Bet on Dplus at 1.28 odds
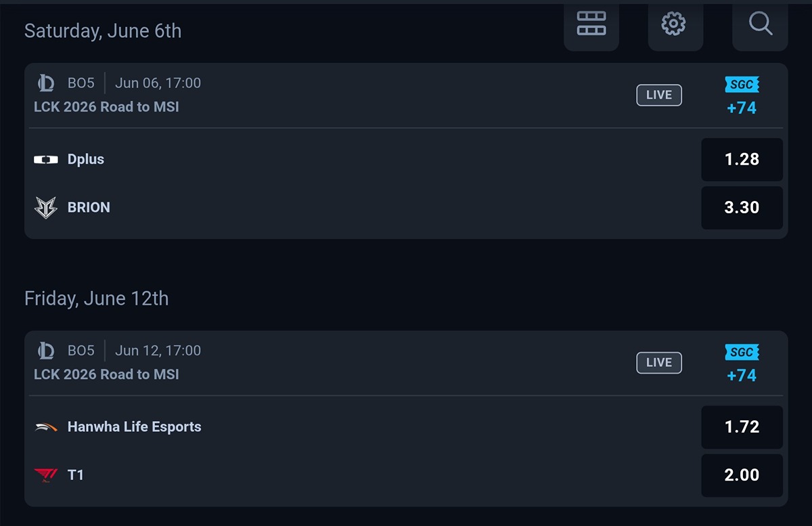Image resolution: width=812 pixels, height=526 pixels. tap(742, 160)
